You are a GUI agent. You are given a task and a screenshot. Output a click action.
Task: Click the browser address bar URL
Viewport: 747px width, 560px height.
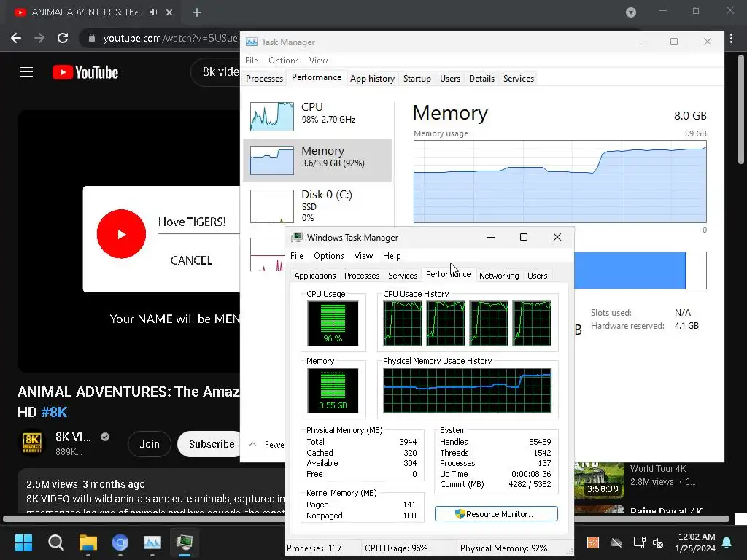click(x=171, y=38)
